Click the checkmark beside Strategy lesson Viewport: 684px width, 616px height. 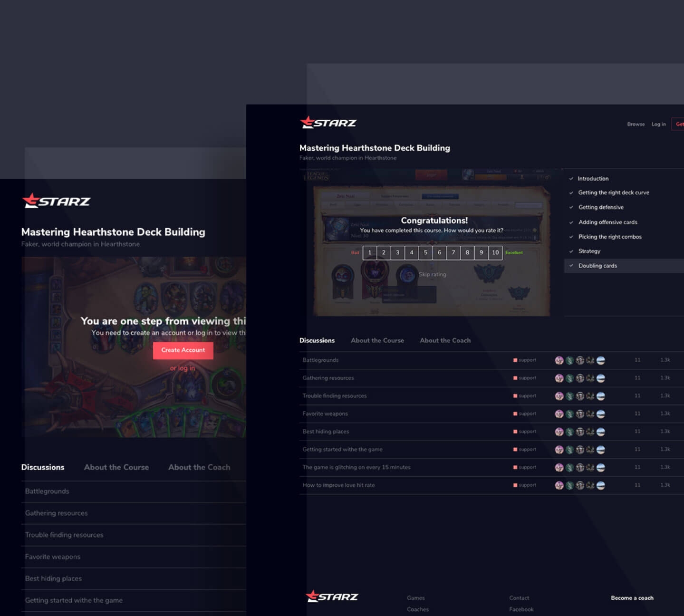571,251
